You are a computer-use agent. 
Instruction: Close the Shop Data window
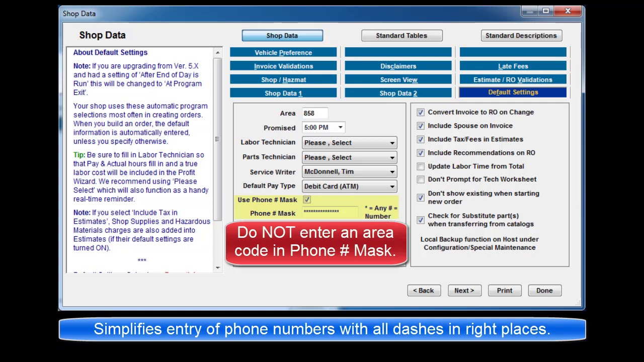point(568,11)
